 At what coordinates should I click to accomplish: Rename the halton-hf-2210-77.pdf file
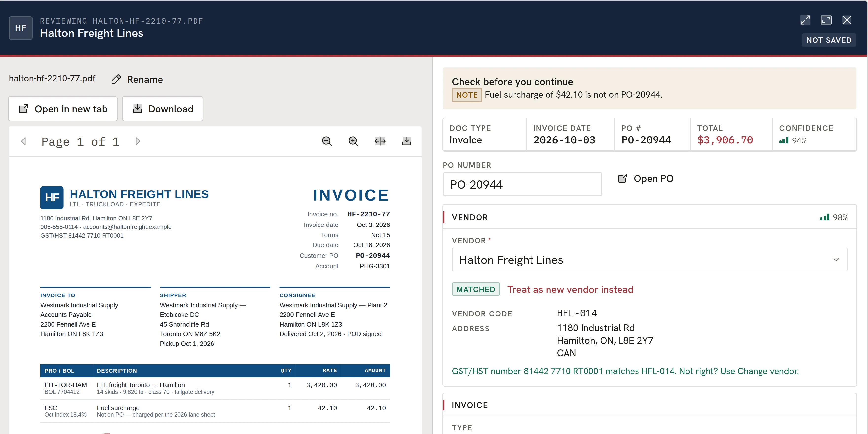(138, 79)
